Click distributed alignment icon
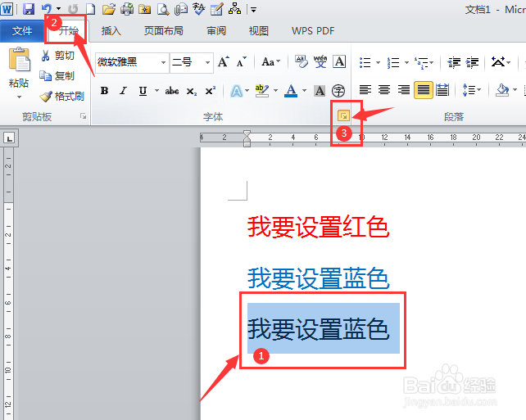Viewport: 526px width, 420px height. (x=442, y=90)
